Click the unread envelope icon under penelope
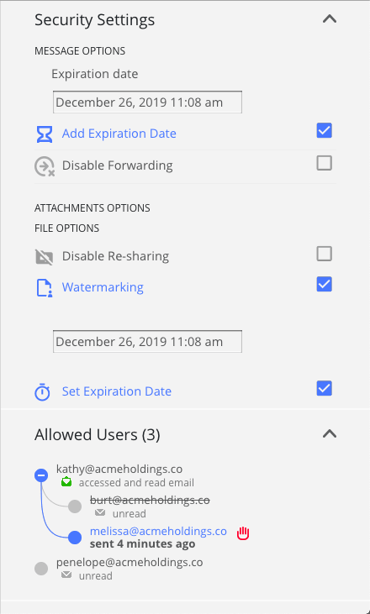This screenshot has height=614, width=370. tap(67, 575)
